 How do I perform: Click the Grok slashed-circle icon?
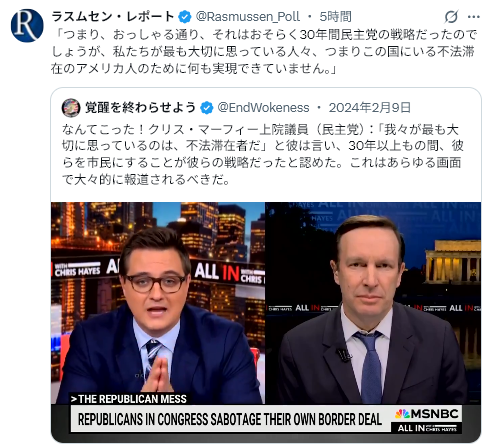[x=451, y=17]
